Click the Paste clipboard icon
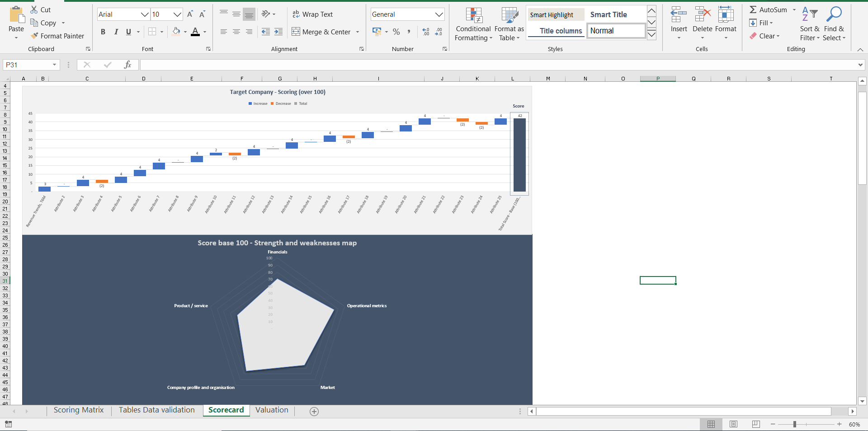This screenshot has width=868, height=431. point(16,15)
